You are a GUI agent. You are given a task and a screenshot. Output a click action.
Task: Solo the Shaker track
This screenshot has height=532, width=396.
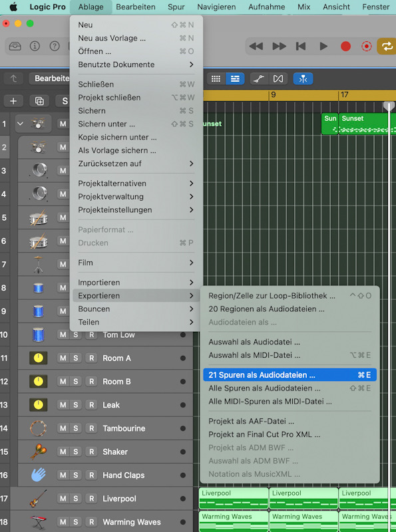coord(75,452)
